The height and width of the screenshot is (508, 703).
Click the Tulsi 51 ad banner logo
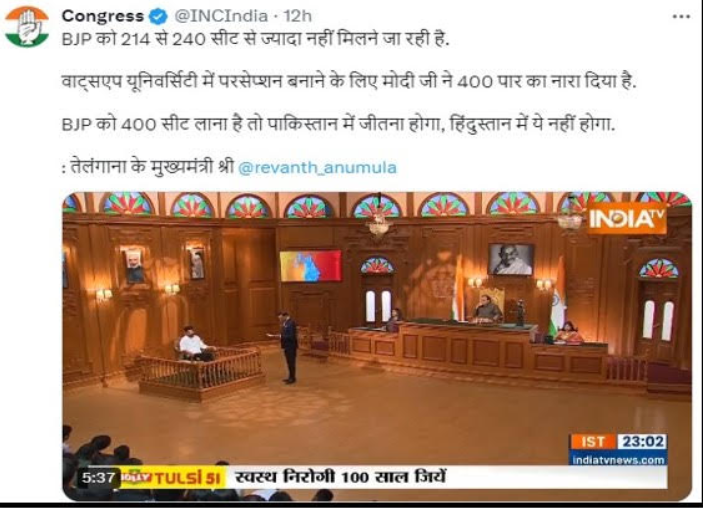pos(172,478)
